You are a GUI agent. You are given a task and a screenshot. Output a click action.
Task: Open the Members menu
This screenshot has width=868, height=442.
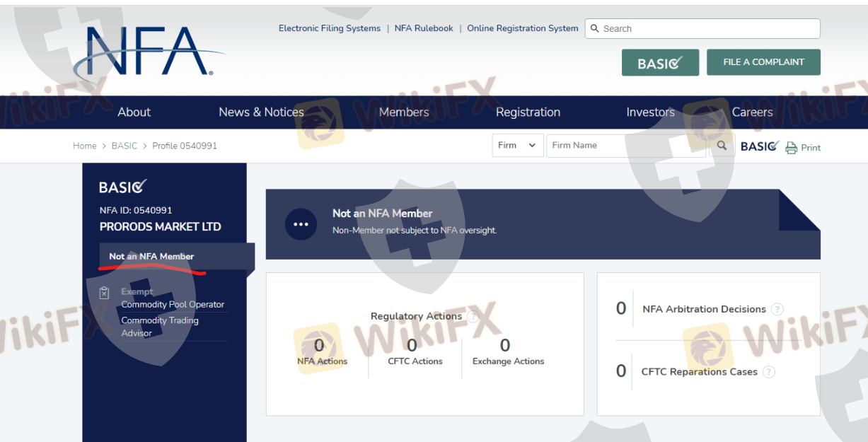(x=404, y=112)
